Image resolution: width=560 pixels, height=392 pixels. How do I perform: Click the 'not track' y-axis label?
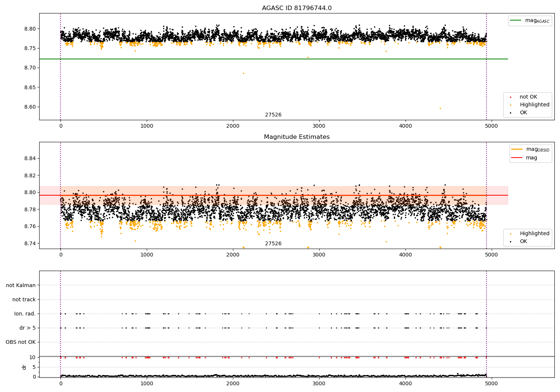(x=24, y=300)
